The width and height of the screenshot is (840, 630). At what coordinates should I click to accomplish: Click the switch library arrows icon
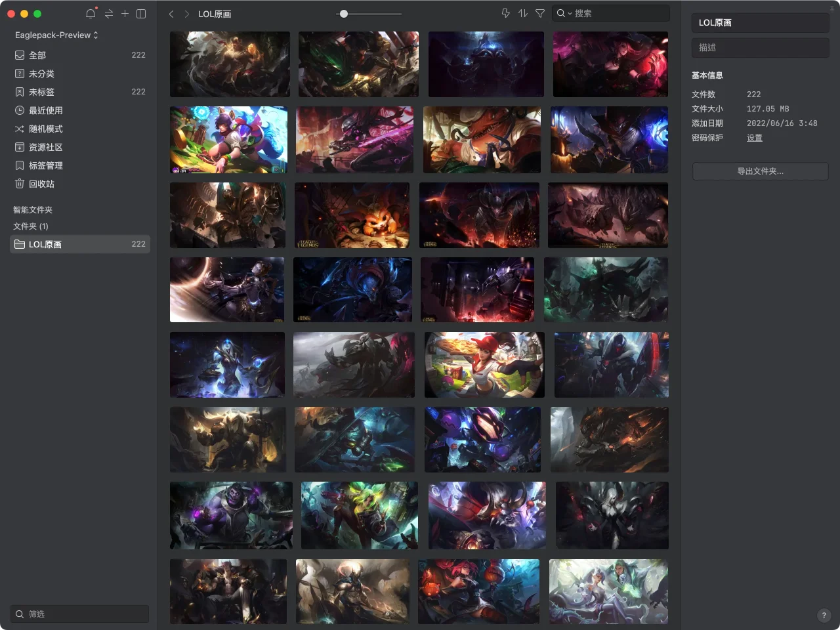tap(109, 14)
